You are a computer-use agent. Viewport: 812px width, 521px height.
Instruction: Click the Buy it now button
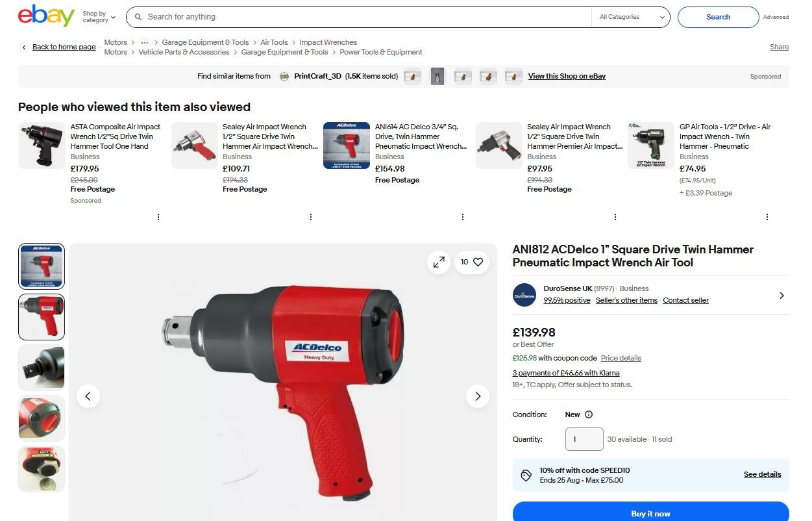pos(651,511)
